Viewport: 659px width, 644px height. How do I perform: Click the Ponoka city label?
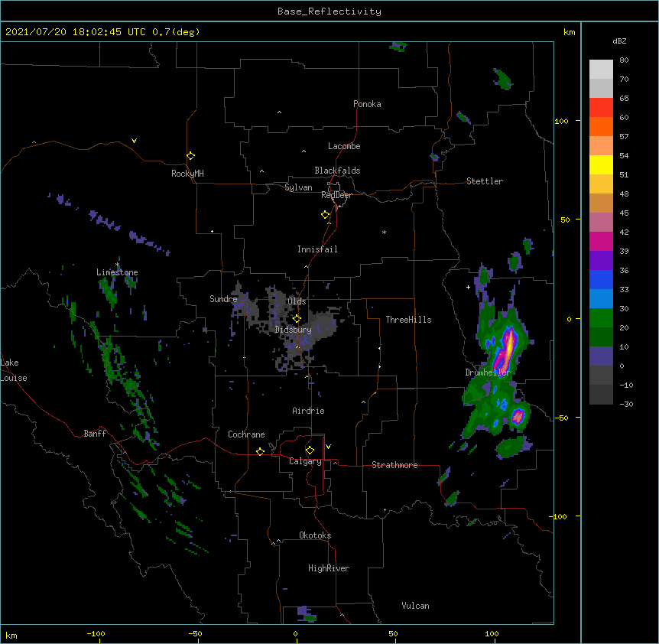pos(367,104)
